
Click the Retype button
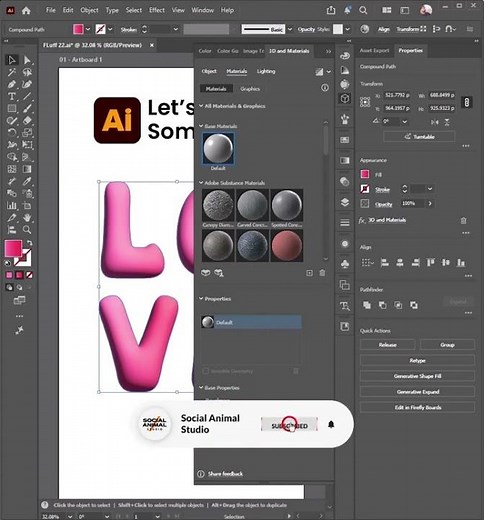coord(417,360)
